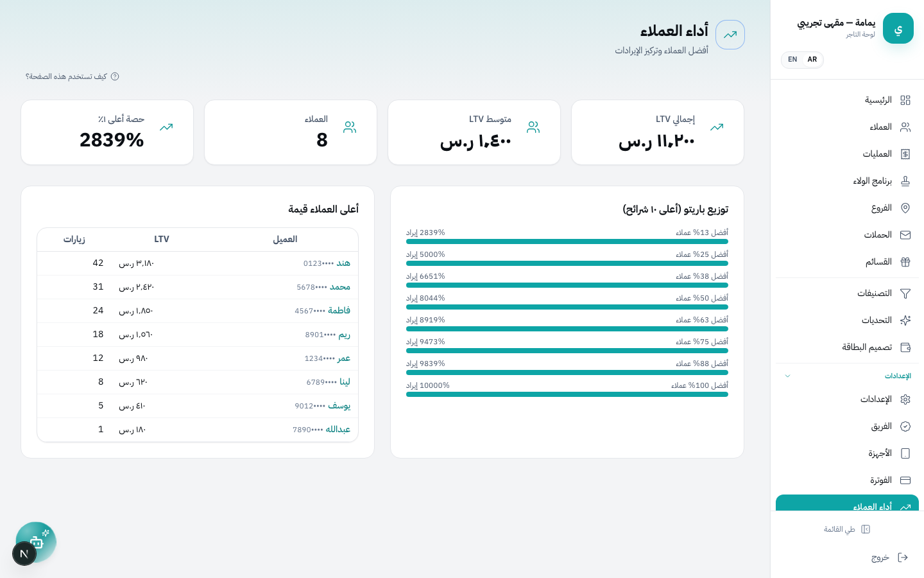Click the 31 visits cell for محمد

click(98, 287)
